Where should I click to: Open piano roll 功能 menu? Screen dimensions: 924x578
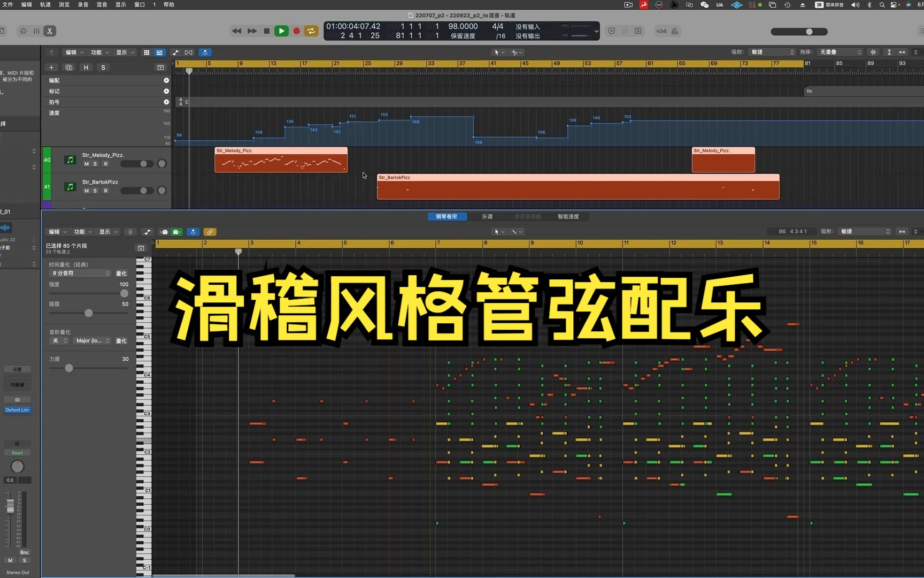pos(82,232)
